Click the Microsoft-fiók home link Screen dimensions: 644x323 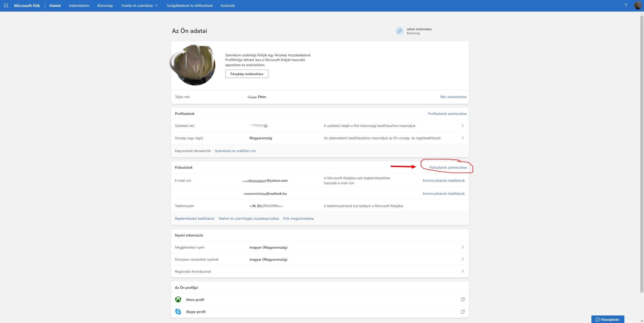coord(27,6)
